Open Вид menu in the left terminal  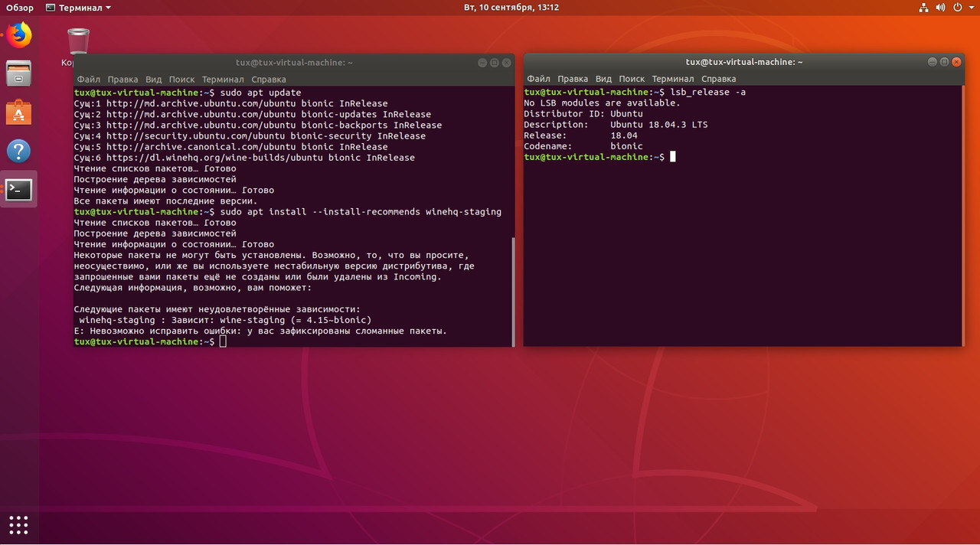point(153,79)
